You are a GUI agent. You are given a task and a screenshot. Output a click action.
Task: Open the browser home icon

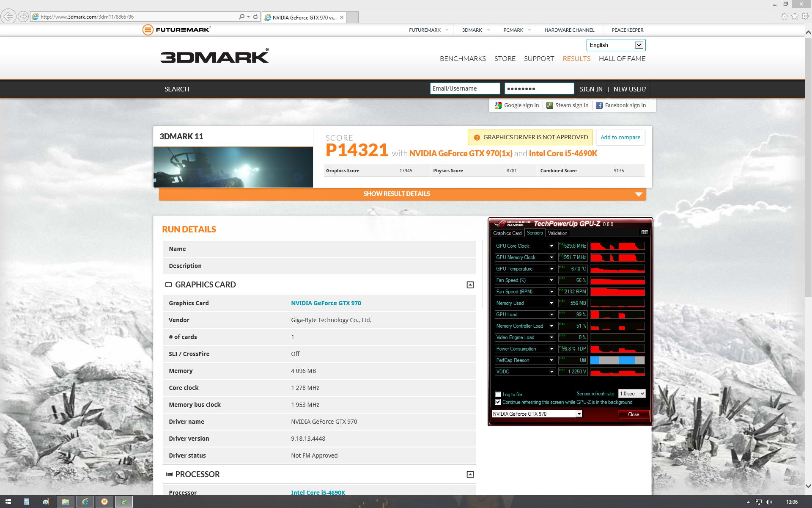pyautogui.click(x=784, y=17)
